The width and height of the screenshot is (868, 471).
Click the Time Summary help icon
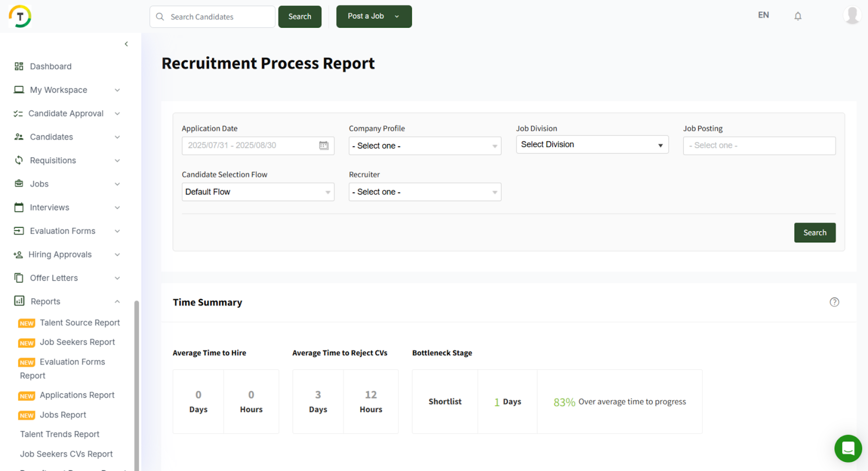click(x=834, y=302)
